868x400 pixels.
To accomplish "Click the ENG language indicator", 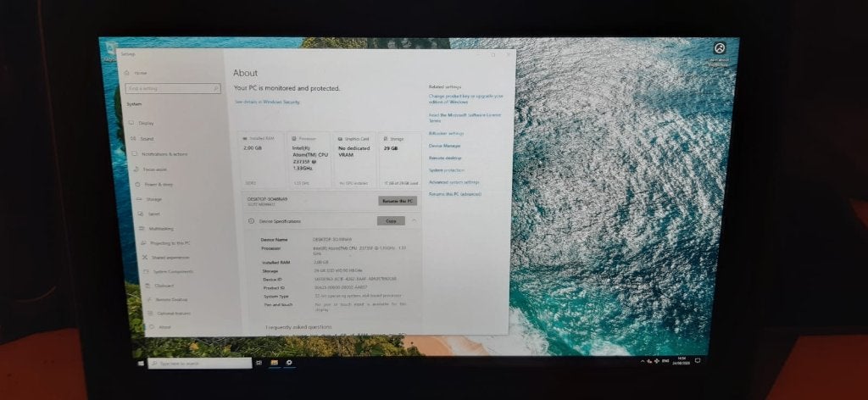I will [665, 361].
